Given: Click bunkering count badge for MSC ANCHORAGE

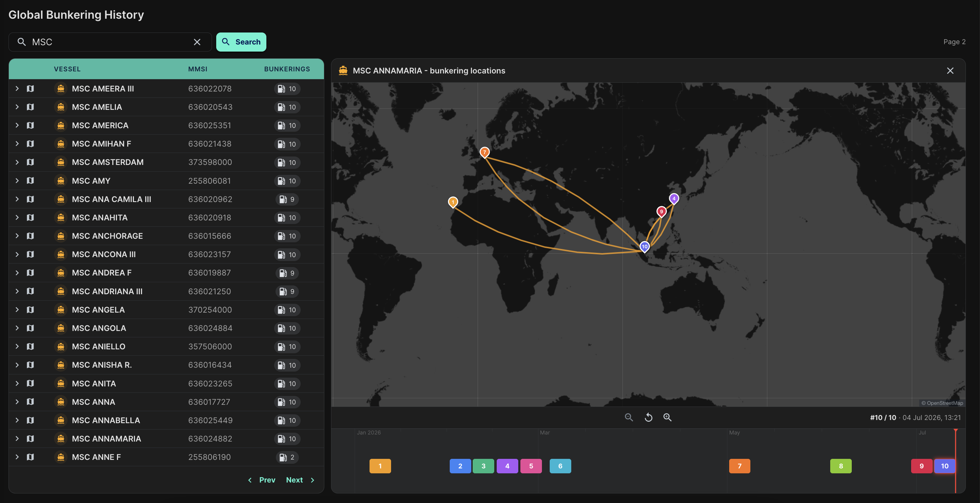Looking at the screenshot, I should point(287,236).
